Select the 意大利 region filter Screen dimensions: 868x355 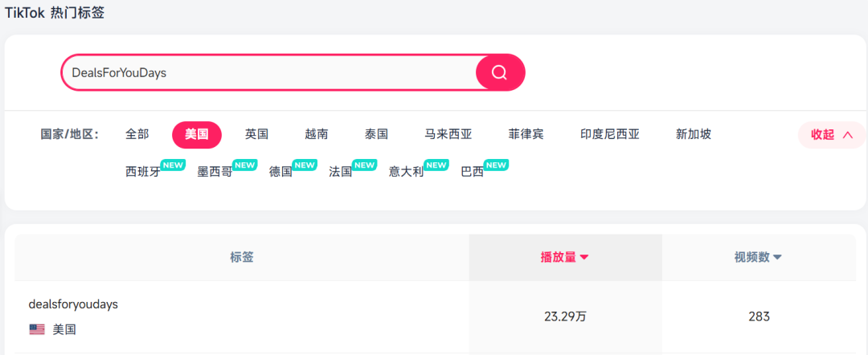(407, 172)
